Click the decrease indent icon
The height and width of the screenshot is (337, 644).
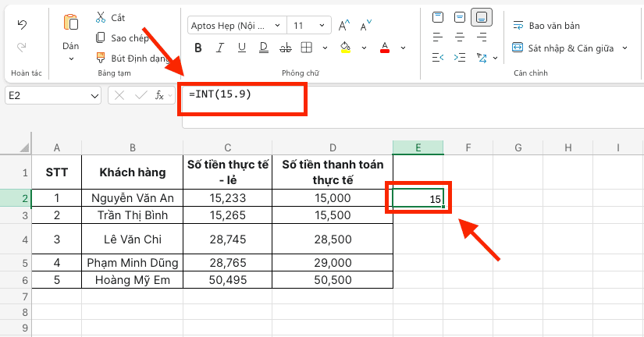pyautogui.click(x=438, y=58)
